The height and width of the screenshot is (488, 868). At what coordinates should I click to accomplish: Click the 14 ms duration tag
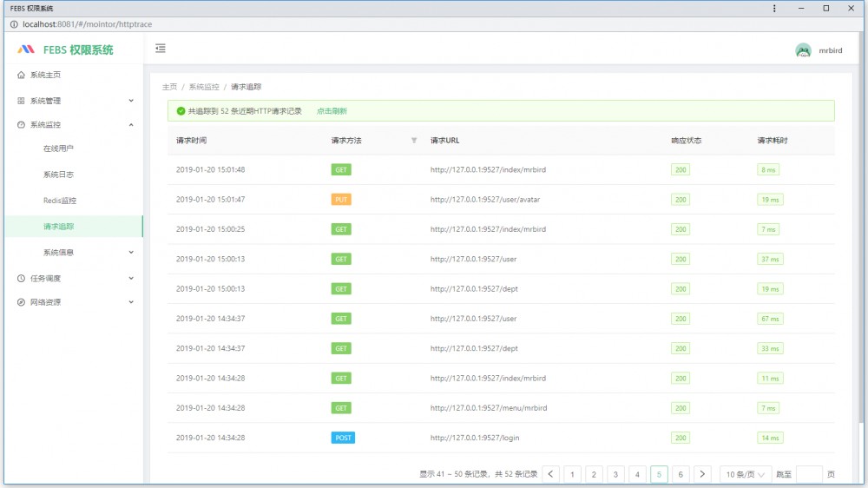click(x=770, y=438)
